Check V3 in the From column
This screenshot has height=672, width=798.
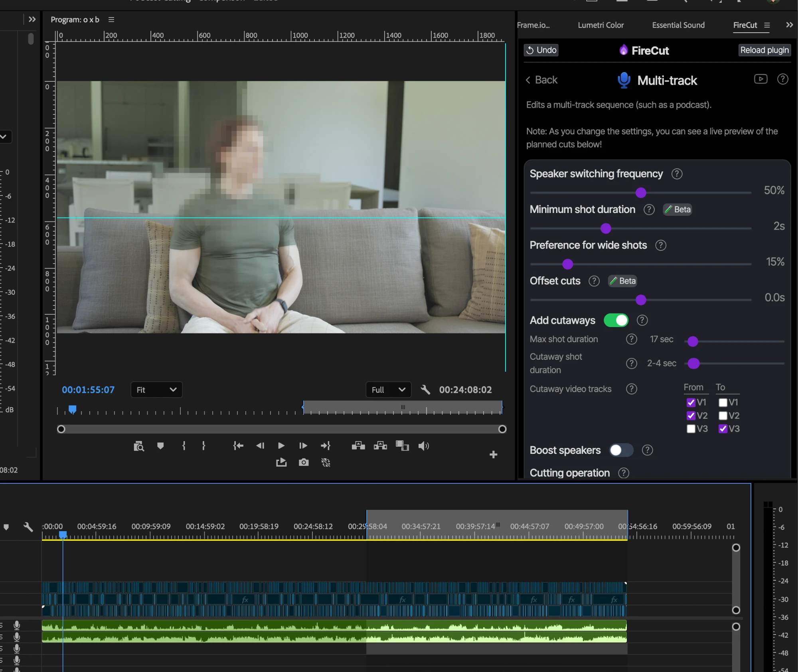click(x=691, y=429)
